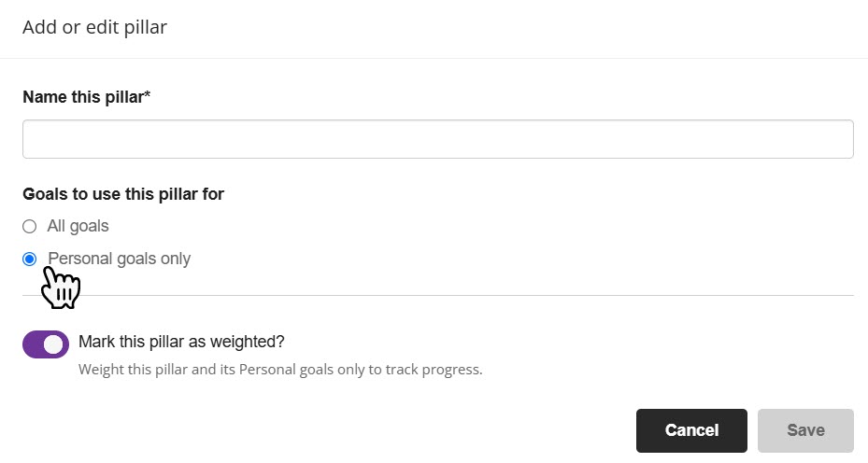Click the pillar name text field
The height and width of the screenshot is (463, 868).
(x=437, y=139)
